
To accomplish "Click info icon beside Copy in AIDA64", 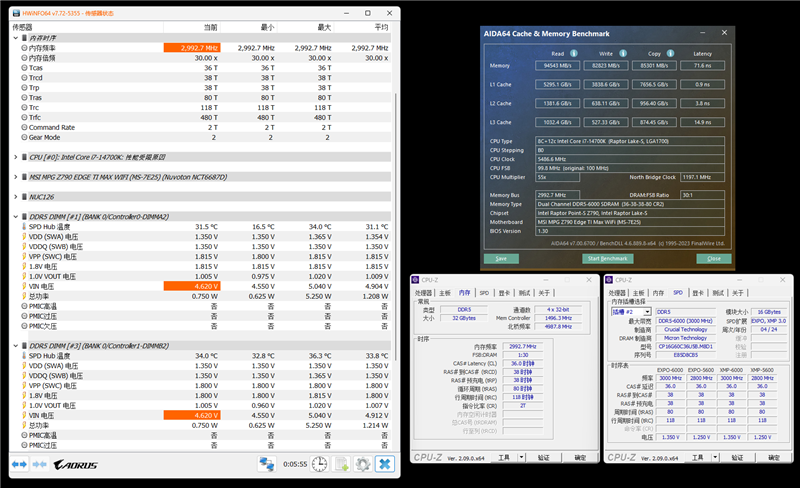I will pyautogui.click(x=670, y=53).
